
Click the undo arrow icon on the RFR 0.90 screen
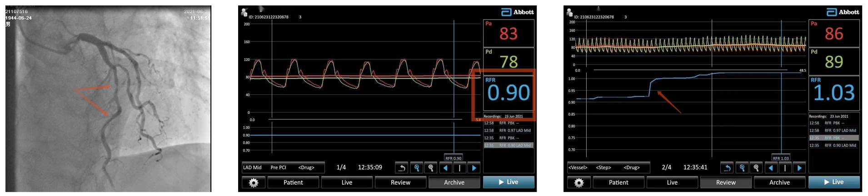point(402,168)
